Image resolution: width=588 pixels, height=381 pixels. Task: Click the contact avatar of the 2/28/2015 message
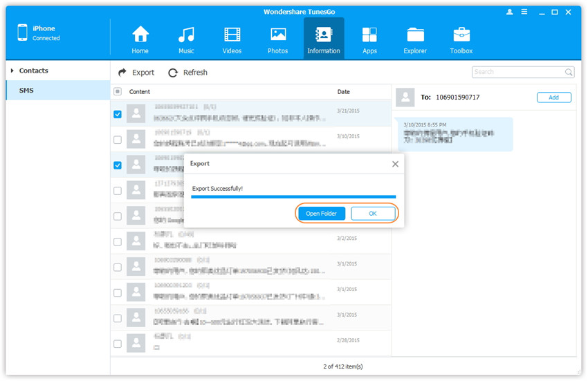(x=136, y=343)
